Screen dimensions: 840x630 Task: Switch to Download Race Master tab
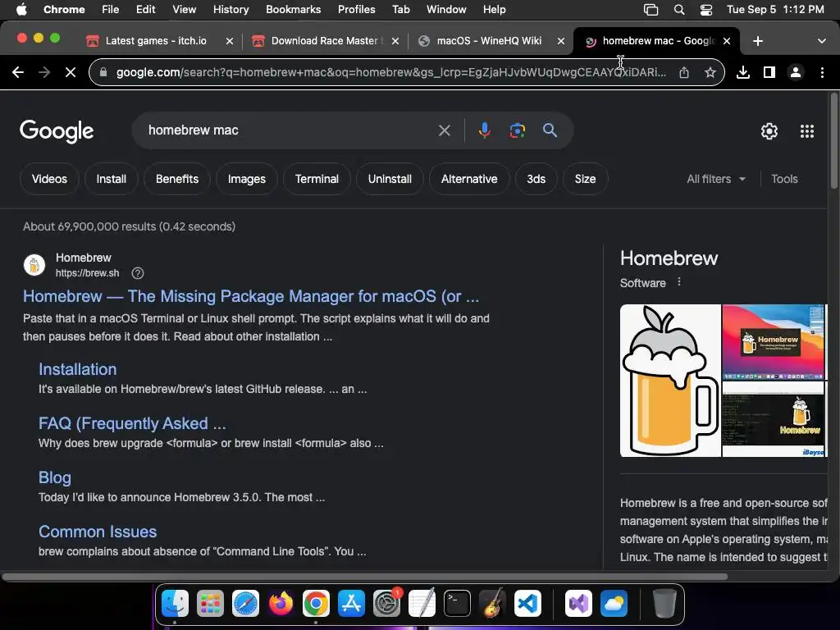326,41
